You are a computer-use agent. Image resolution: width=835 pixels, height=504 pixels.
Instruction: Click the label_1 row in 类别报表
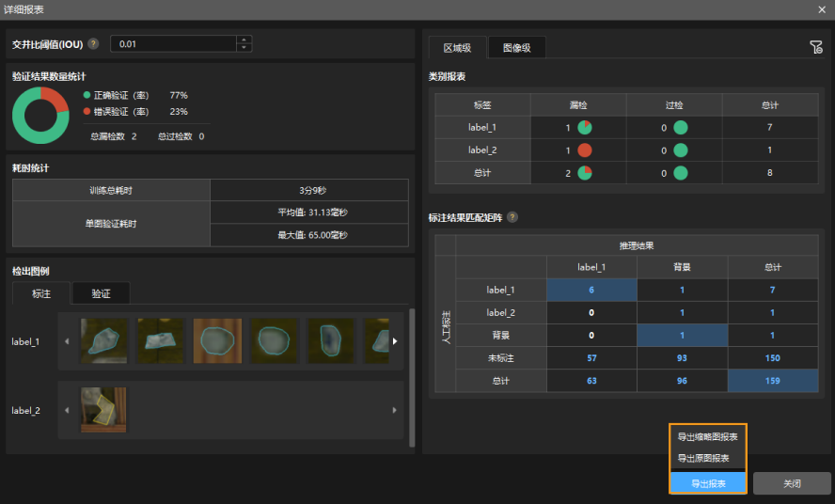(x=626, y=127)
